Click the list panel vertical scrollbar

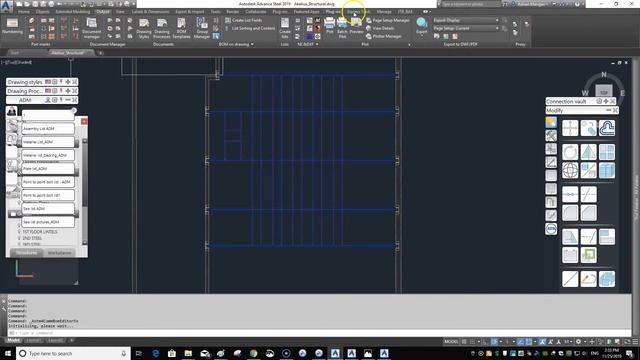tap(85, 191)
